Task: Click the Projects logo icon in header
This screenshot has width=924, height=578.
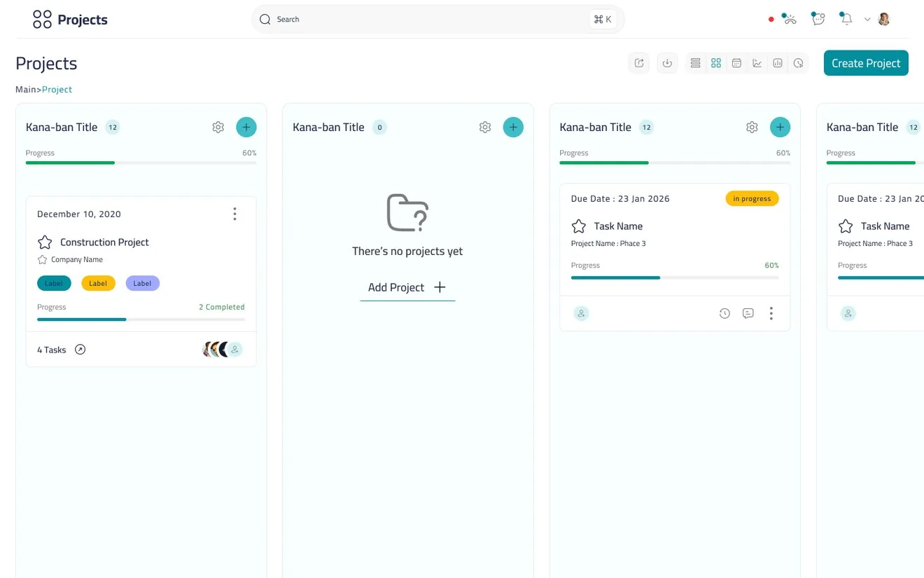Action: (x=42, y=20)
